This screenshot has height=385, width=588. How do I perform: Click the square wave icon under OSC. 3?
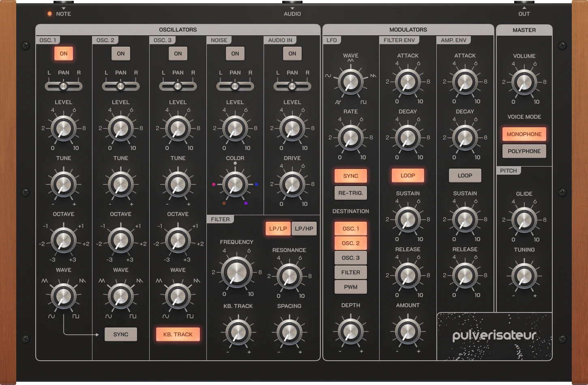coord(190,316)
